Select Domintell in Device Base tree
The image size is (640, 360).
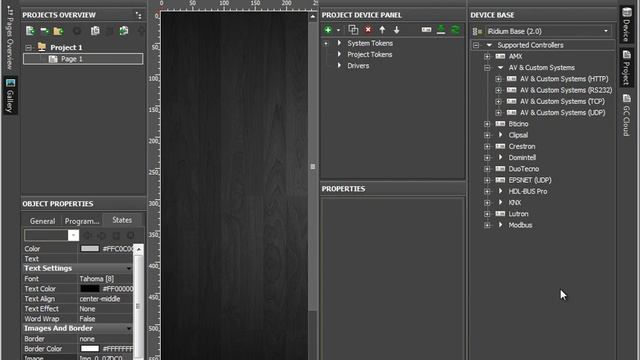[522, 158]
